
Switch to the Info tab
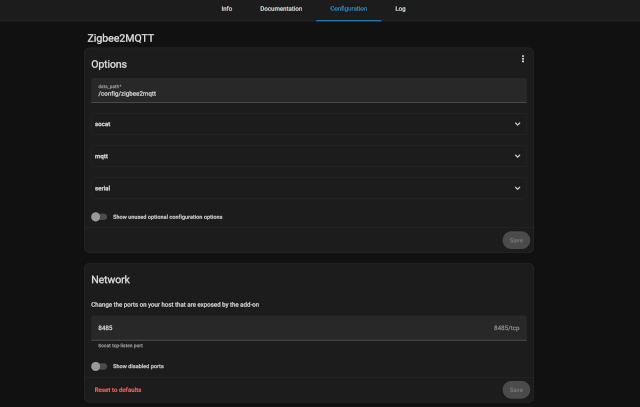(227, 9)
